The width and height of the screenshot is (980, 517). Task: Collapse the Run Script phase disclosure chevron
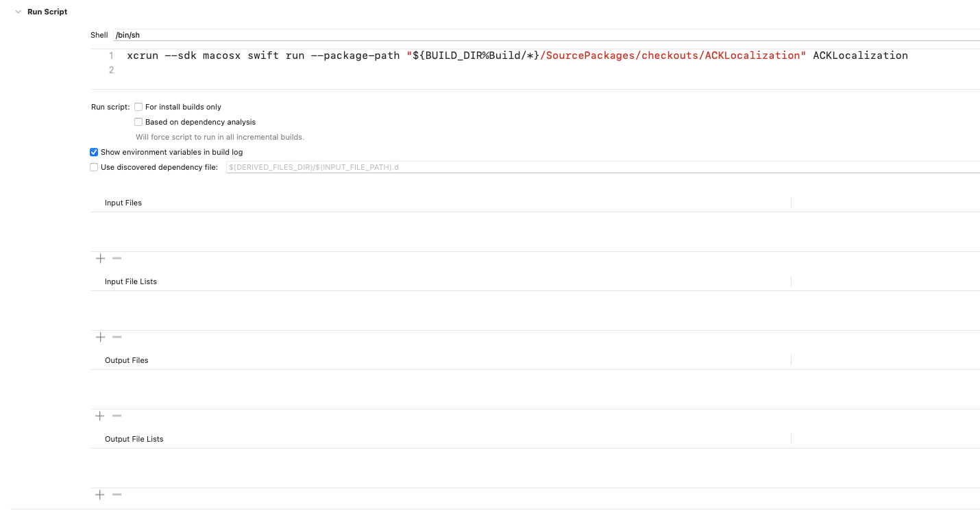pos(19,12)
